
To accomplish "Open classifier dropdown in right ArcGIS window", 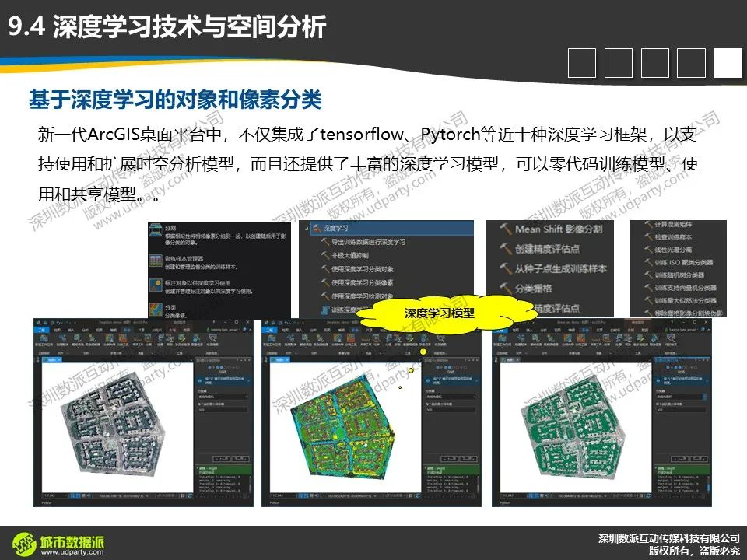I will [681, 396].
